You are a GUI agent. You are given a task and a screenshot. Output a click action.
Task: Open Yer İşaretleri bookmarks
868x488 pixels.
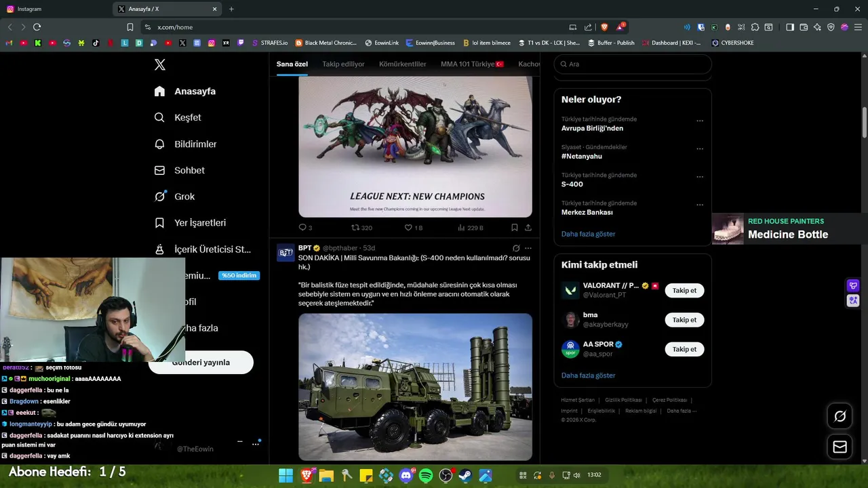pyautogui.click(x=190, y=222)
